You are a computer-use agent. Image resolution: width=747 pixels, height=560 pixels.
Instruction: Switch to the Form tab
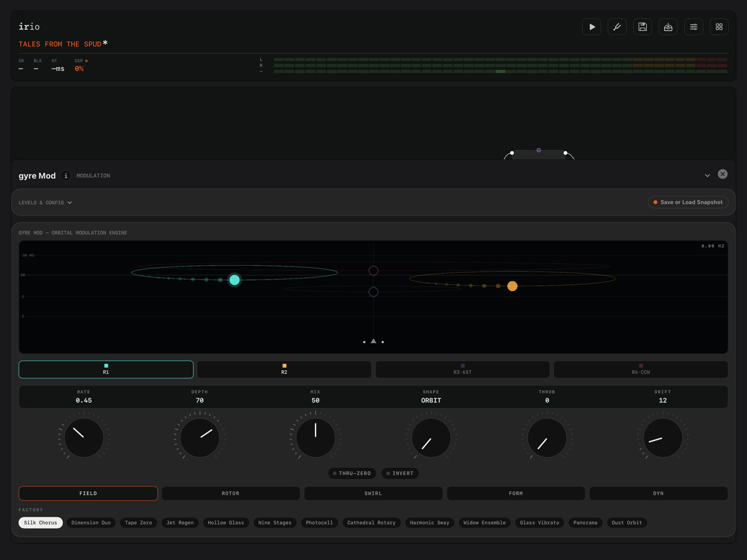click(516, 493)
